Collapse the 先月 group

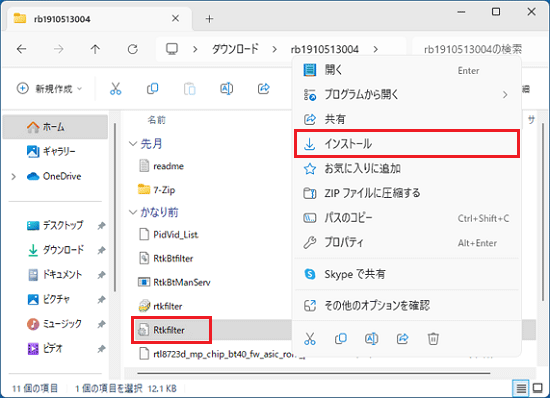[x=133, y=144]
